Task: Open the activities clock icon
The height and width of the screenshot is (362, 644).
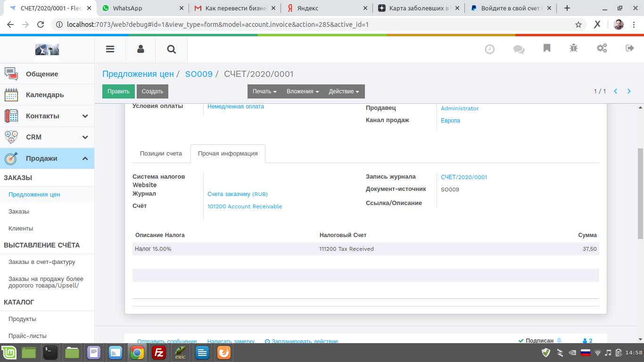Action: [x=490, y=49]
